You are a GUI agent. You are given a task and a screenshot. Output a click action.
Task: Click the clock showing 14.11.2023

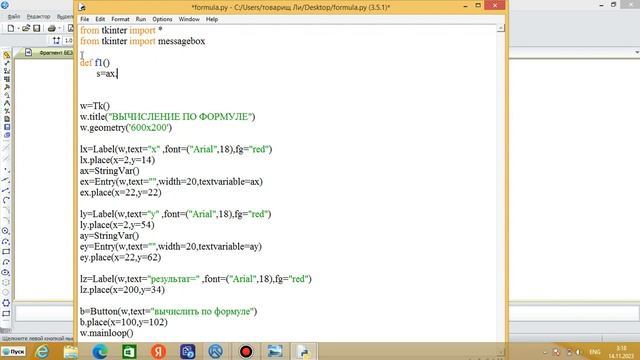tap(621, 352)
